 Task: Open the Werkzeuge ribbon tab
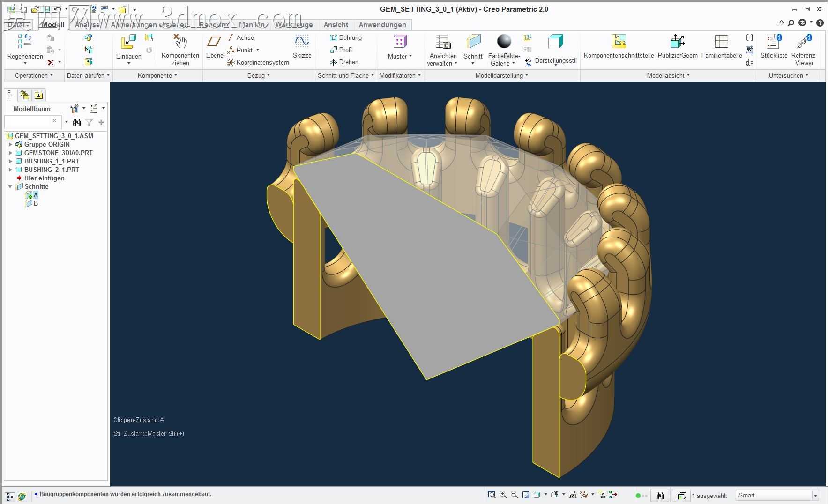pyautogui.click(x=294, y=25)
